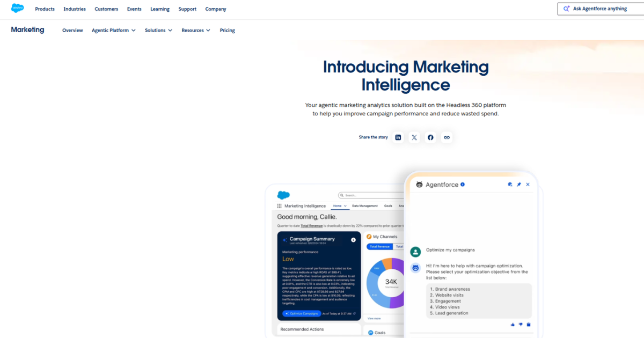Open the Customers menu
The width and height of the screenshot is (644, 338).
tap(106, 9)
